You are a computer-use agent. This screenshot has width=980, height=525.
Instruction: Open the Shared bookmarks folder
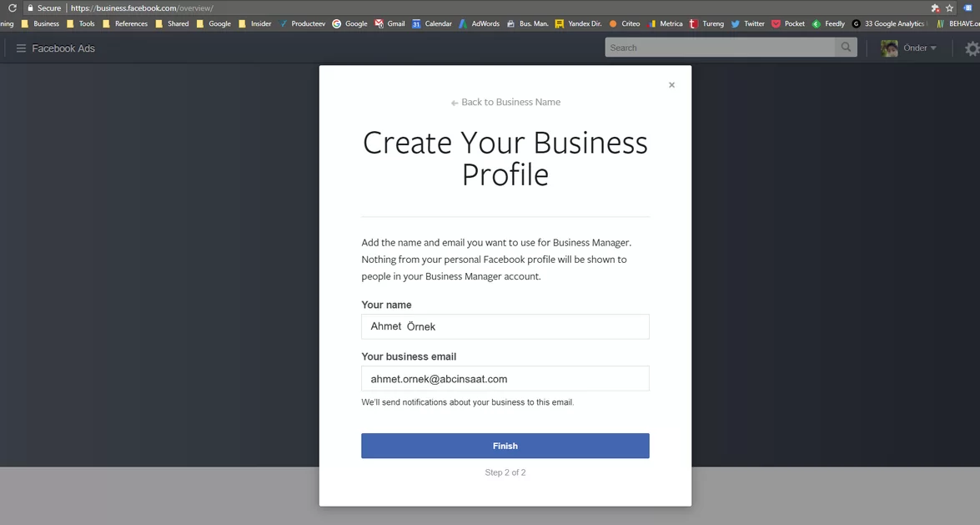[x=172, y=23]
